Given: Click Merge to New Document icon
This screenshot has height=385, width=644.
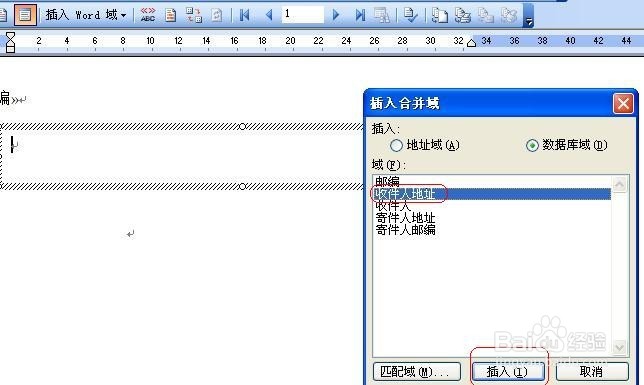Looking at the screenshot, I should (439, 15).
